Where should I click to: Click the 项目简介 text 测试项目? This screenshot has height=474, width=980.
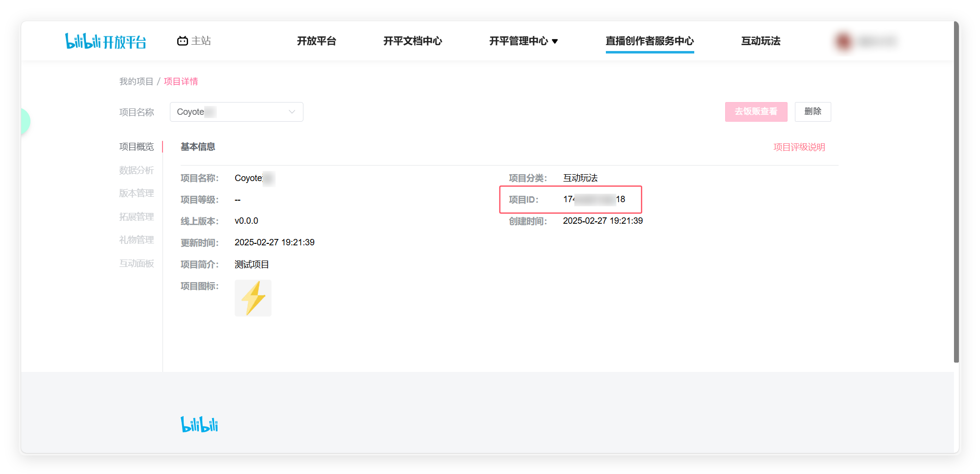(251, 264)
